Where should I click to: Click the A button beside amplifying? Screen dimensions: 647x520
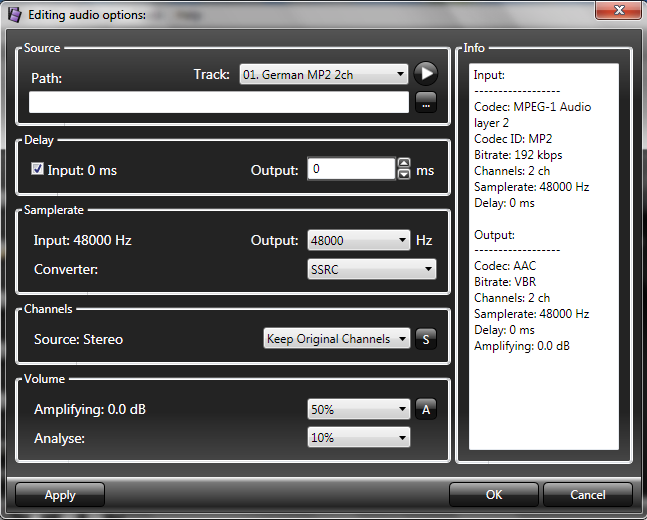(426, 409)
